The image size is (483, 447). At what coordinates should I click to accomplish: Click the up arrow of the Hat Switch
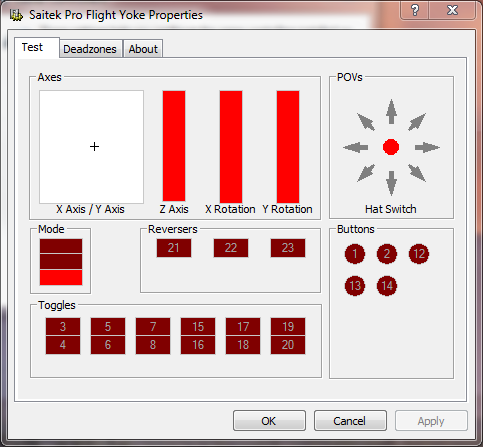click(391, 112)
